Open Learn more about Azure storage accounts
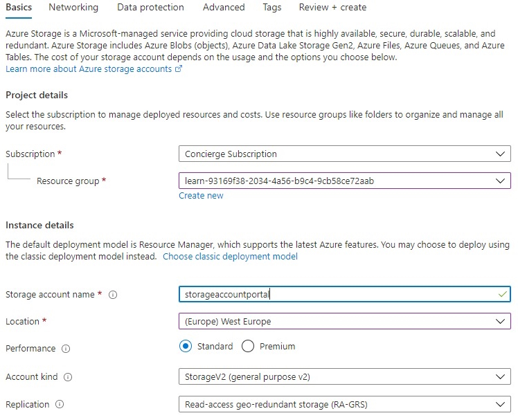The height and width of the screenshot is (420, 518). pos(89,69)
